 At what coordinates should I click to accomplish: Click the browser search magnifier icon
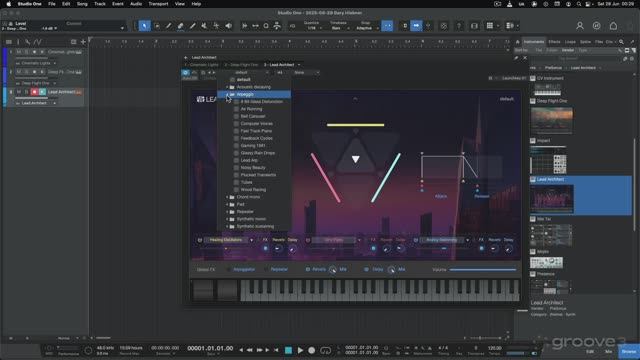click(621, 42)
